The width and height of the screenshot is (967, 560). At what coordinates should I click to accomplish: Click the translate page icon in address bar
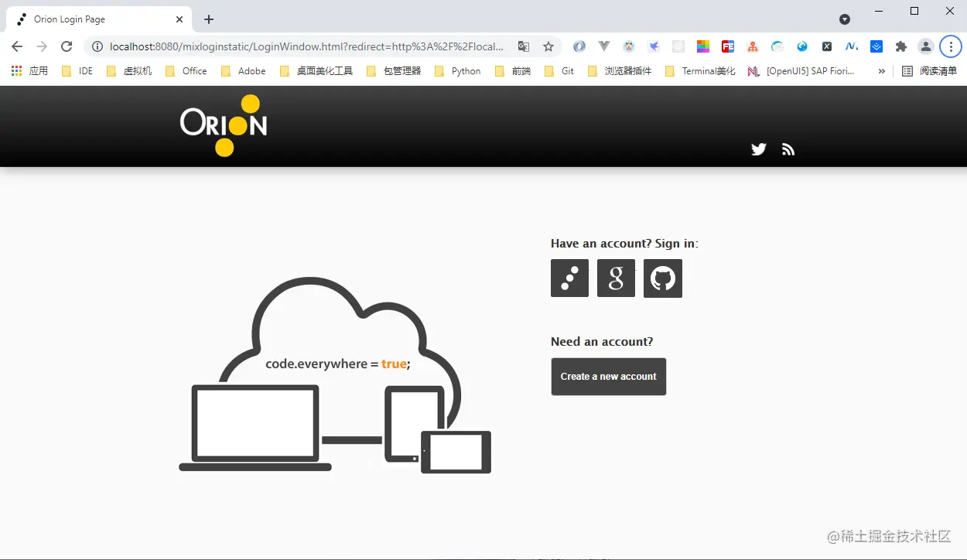[524, 46]
